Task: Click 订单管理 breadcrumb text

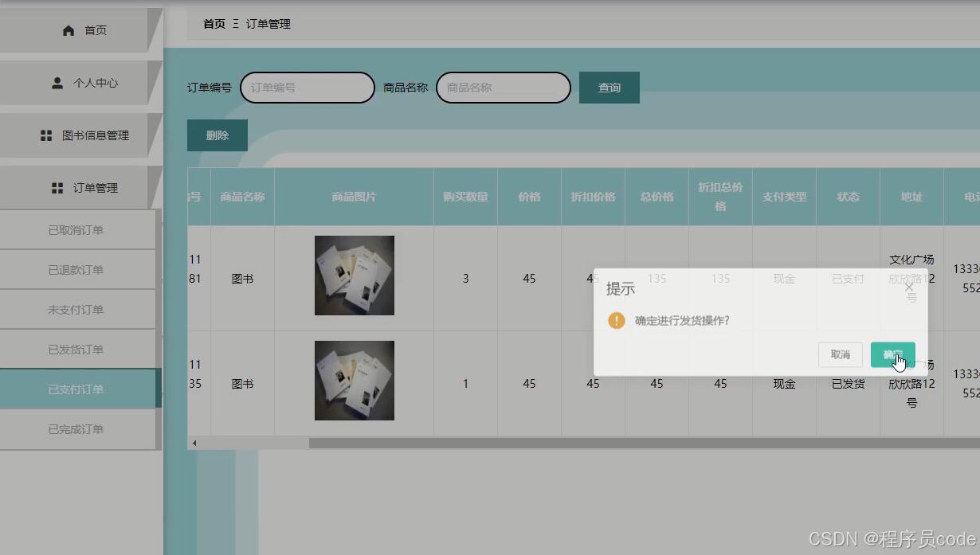Action: tap(269, 24)
